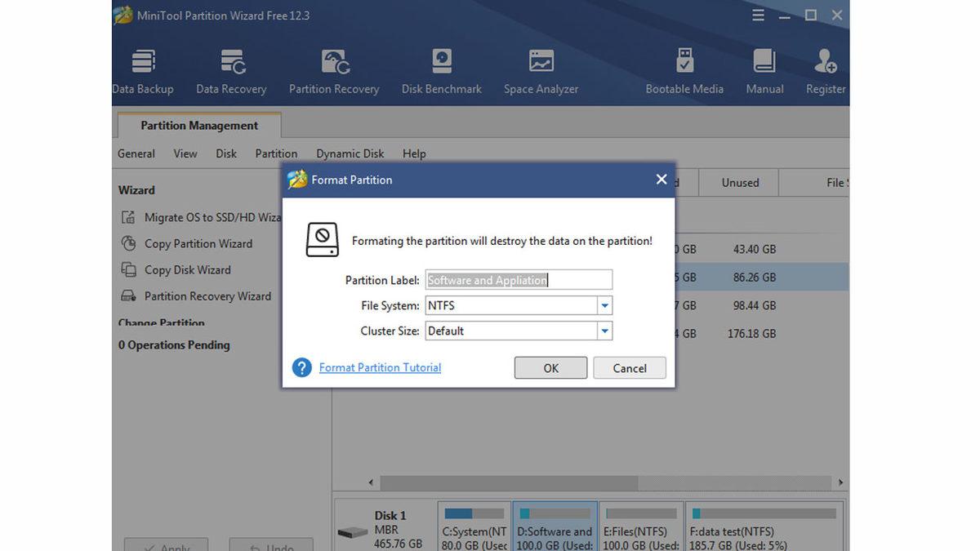This screenshot has width=980, height=551.
Task: Open Migrate OS to SSD/HD Wizard
Action: 204,217
